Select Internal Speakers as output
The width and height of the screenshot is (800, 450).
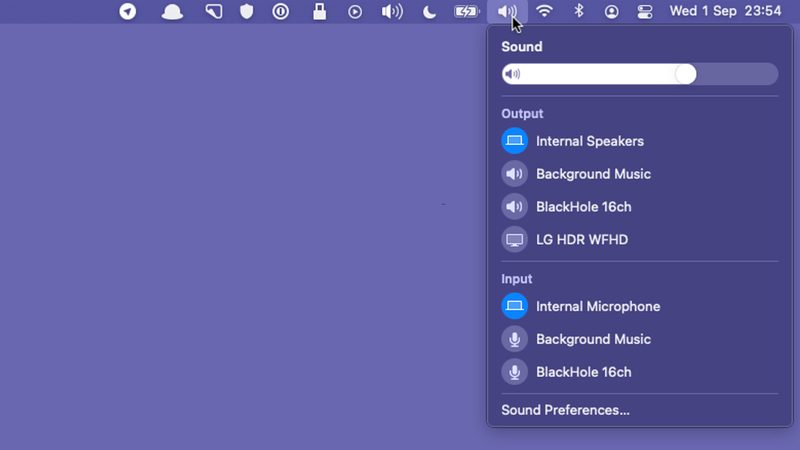[x=640, y=141]
